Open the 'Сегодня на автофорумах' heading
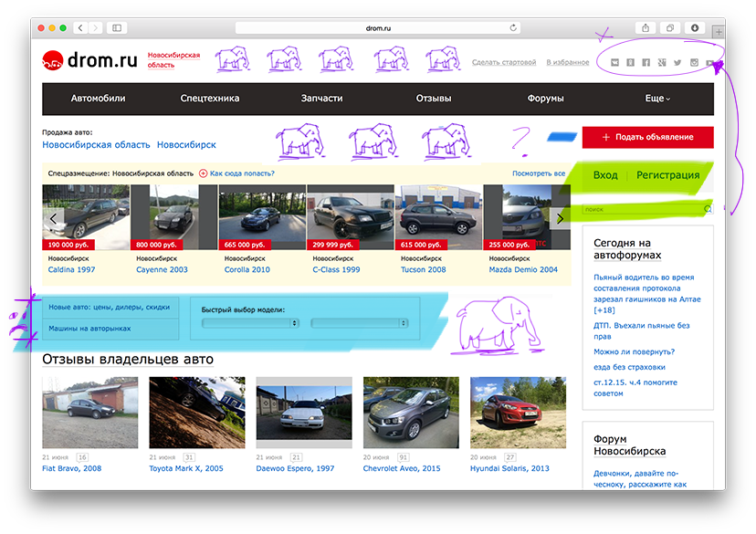 pos(627,249)
